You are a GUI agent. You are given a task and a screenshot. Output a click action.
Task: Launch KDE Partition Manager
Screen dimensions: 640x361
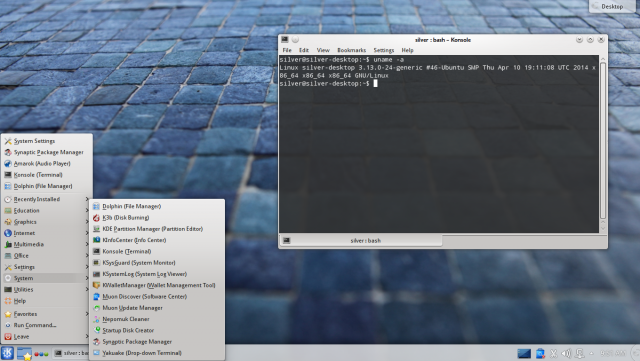pos(157,229)
